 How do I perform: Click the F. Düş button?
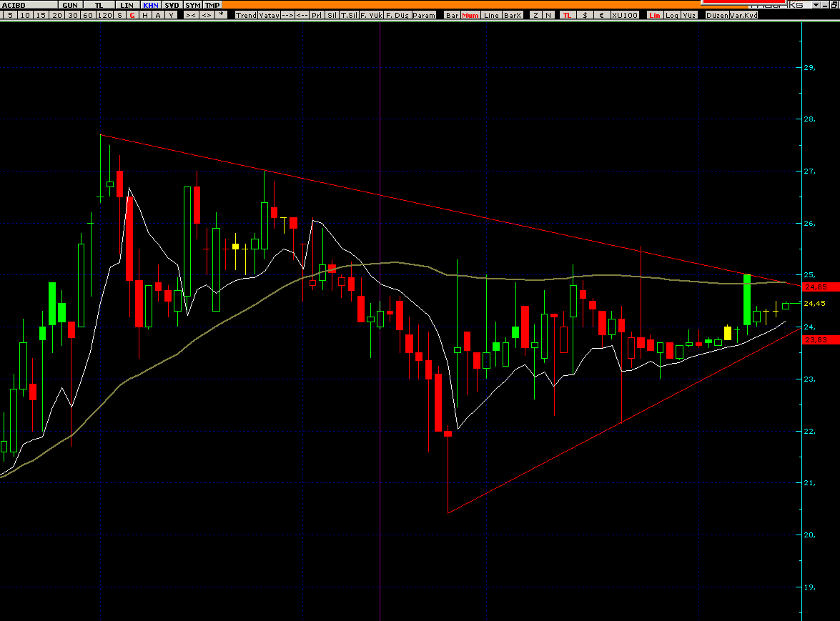[x=397, y=15]
